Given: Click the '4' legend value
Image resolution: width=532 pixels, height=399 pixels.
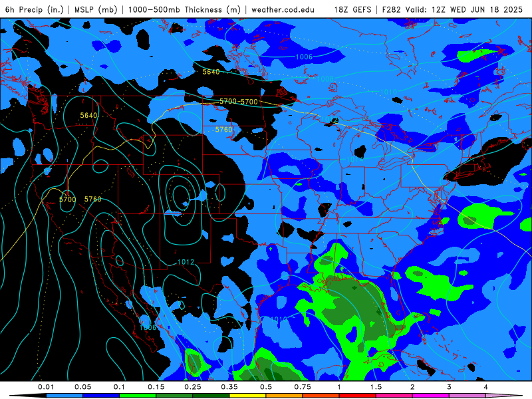Looking at the screenshot, I should (x=486, y=387).
